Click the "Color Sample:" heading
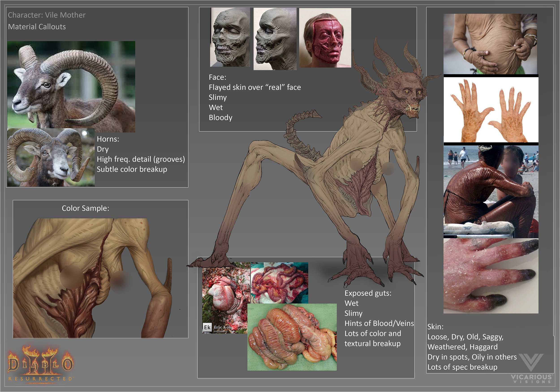560x392 pixels. coord(86,208)
